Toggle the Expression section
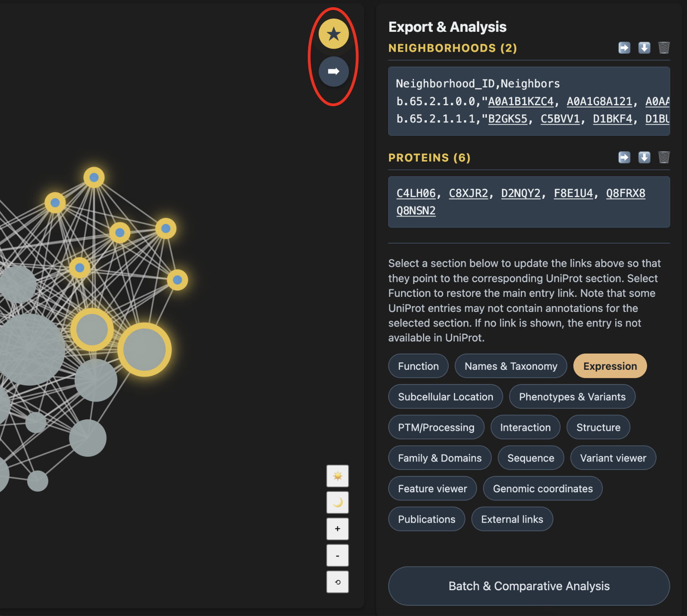 coord(610,366)
